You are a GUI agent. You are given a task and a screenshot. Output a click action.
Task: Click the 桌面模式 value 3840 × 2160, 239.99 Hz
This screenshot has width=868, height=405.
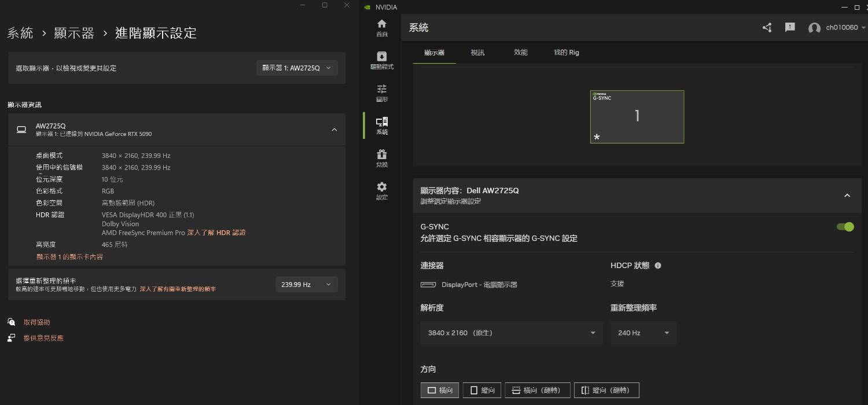point(136,156)
